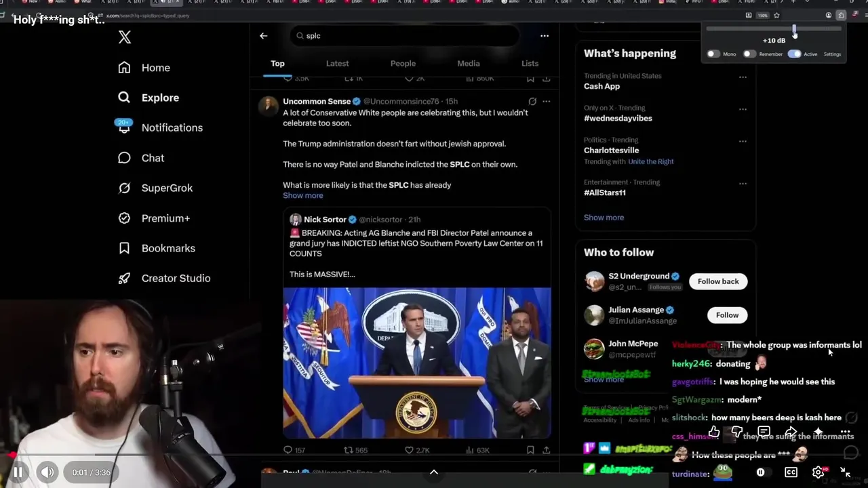Dislike the video with thumbs down
This screenshot has height=488, width=868.
(737, 432)
